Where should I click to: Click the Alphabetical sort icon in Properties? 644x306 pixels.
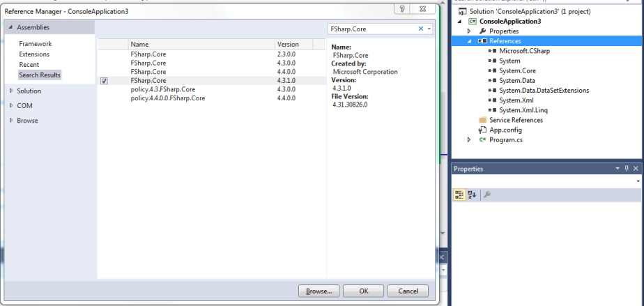click(472, 195)
